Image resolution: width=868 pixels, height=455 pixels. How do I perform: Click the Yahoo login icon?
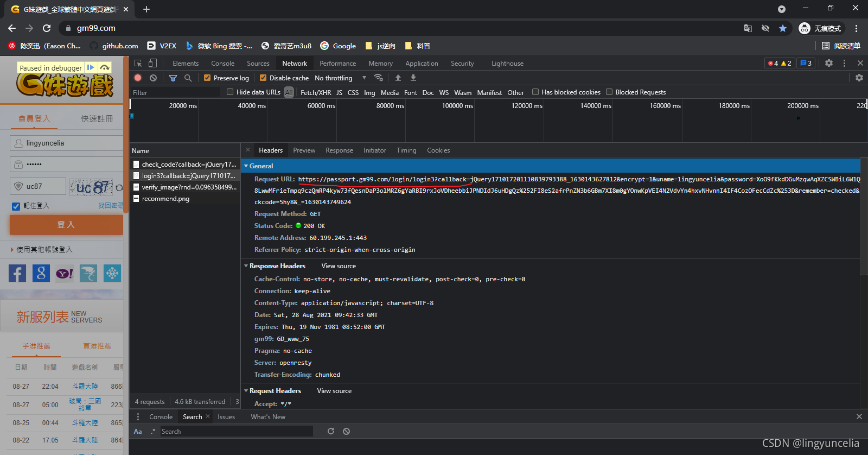[65, 273]
